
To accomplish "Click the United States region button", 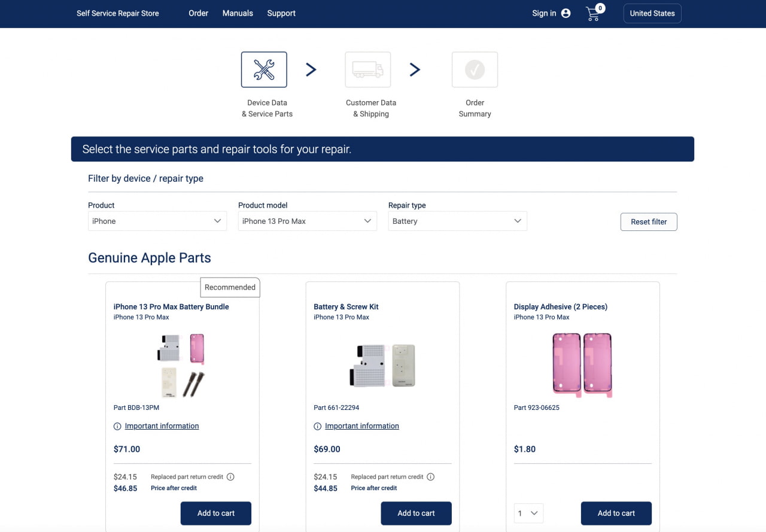I will point(652,13).
